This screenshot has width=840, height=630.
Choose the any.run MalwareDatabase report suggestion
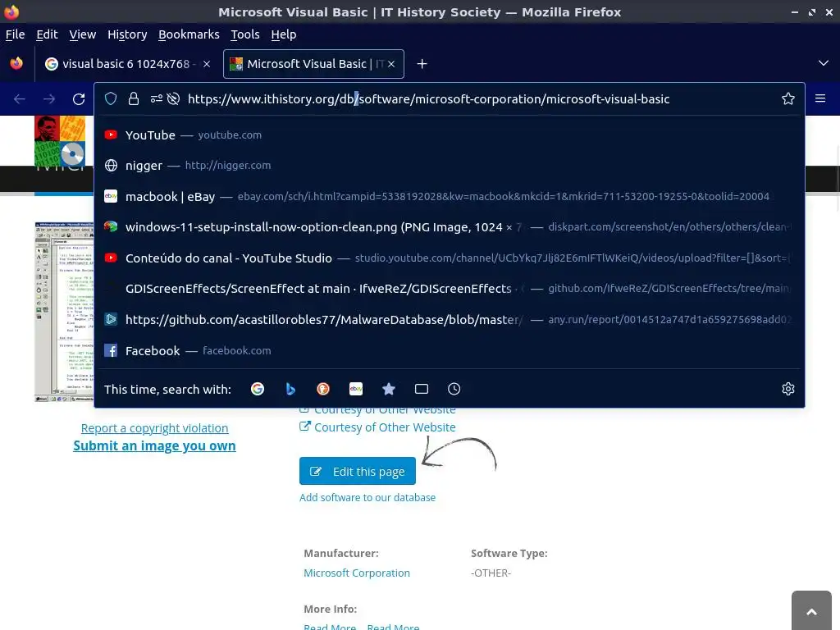[449, 320]
